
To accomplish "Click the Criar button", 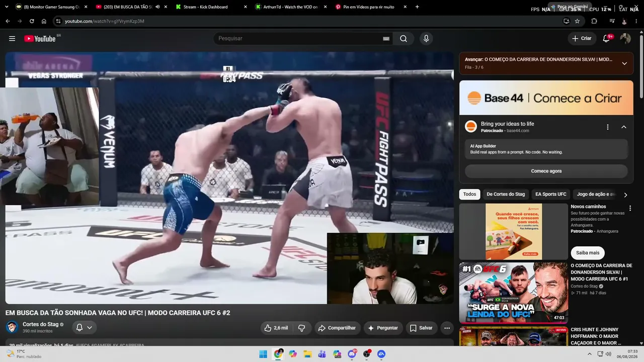I will point(582,39).
